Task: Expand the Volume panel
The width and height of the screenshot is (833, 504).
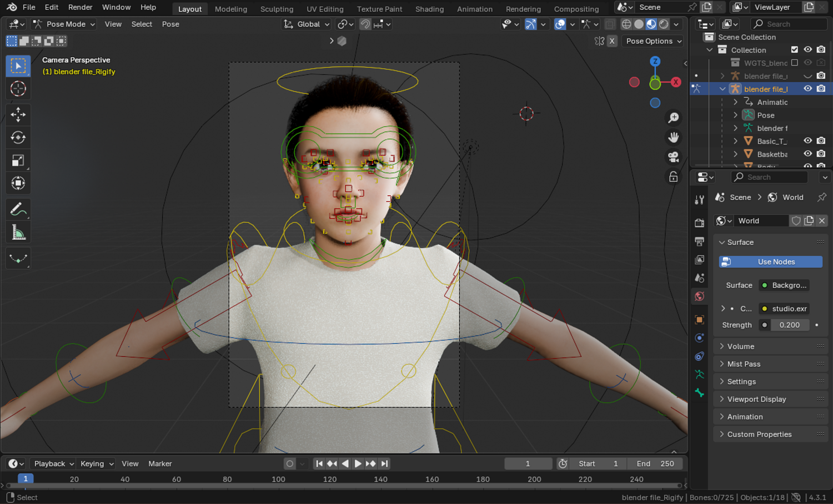Action: [741, 346]
